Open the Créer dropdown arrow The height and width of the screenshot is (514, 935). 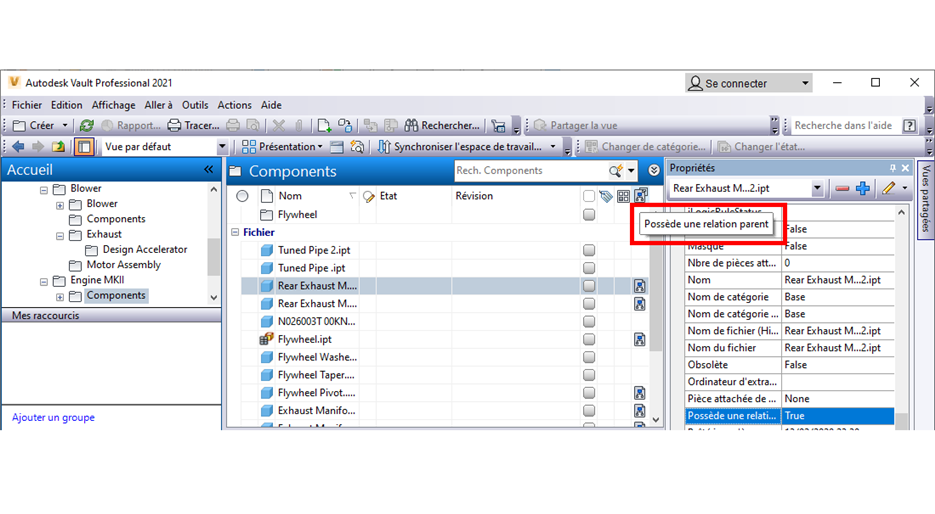(x=65, y=125)
